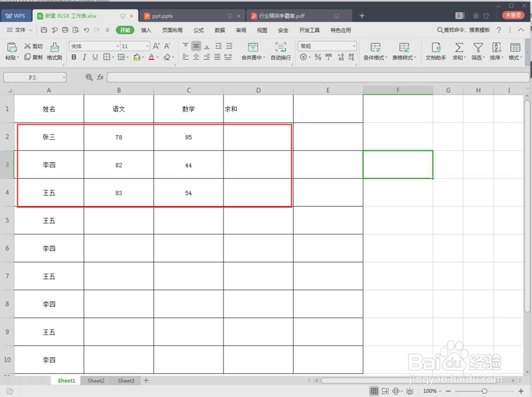Toggle eye protection mode in status bar
This screenshot has height=397, width=532.
click(x=410, y=391)
